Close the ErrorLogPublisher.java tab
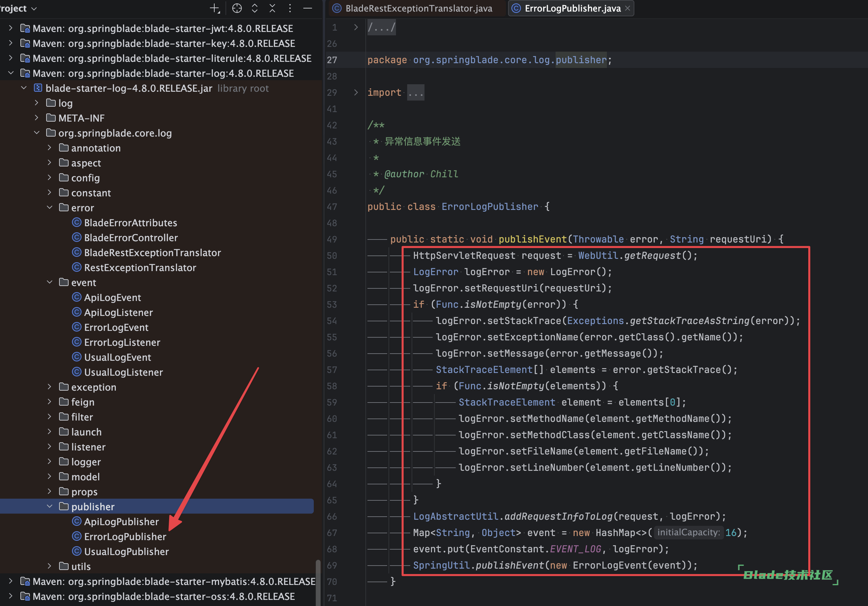This screenshot has height=606, width=868. point(628,8)
